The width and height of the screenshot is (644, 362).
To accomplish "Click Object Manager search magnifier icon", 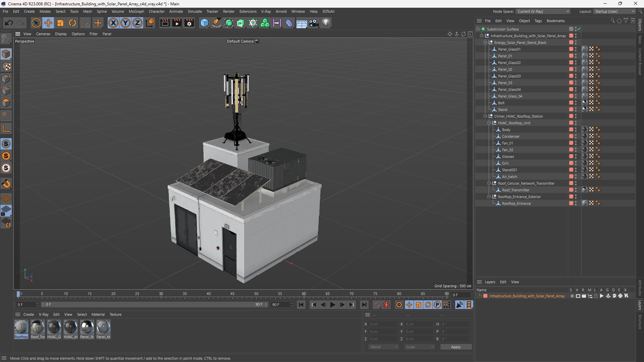I will [x=612, y=21].
